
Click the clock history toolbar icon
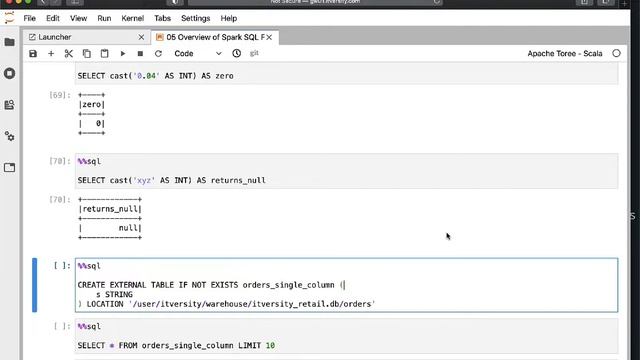click(x=236, y=53)
